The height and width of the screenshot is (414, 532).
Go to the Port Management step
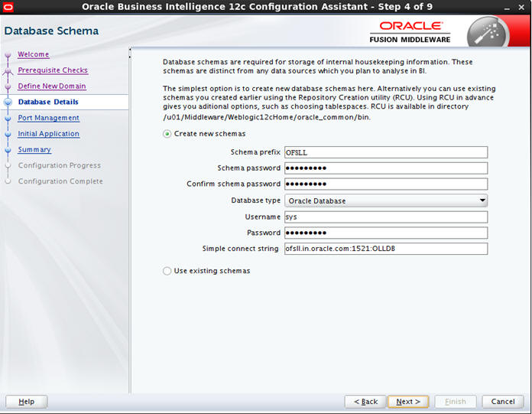tap(48, 118)
